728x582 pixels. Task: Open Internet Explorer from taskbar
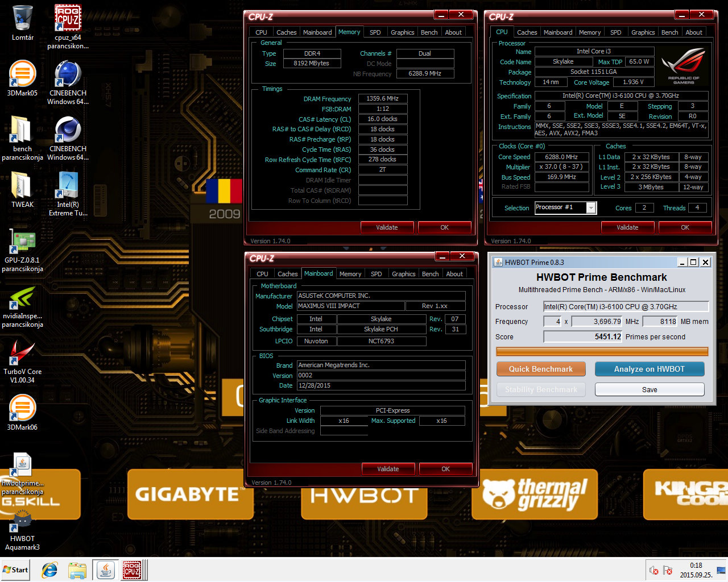49,570
